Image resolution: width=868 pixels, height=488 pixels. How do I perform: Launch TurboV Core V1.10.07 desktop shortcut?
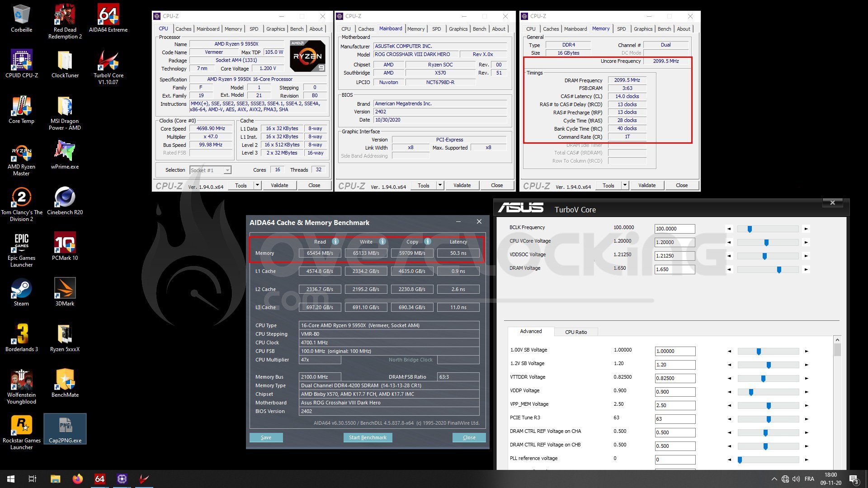(x=108, y=67)
